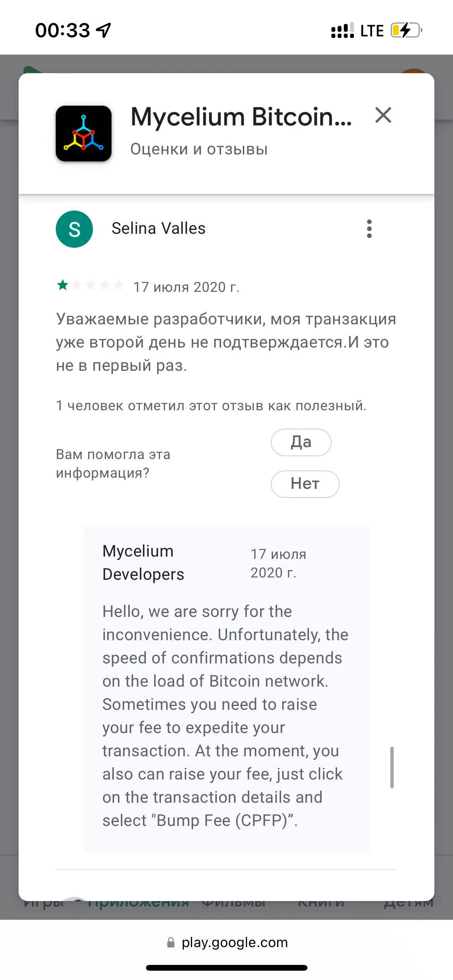Click the dialog's vertical scrollbar thumb

tap(392, 768)
